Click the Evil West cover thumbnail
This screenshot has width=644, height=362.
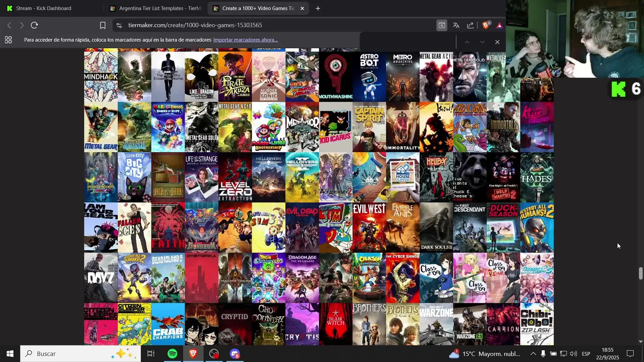369,228
